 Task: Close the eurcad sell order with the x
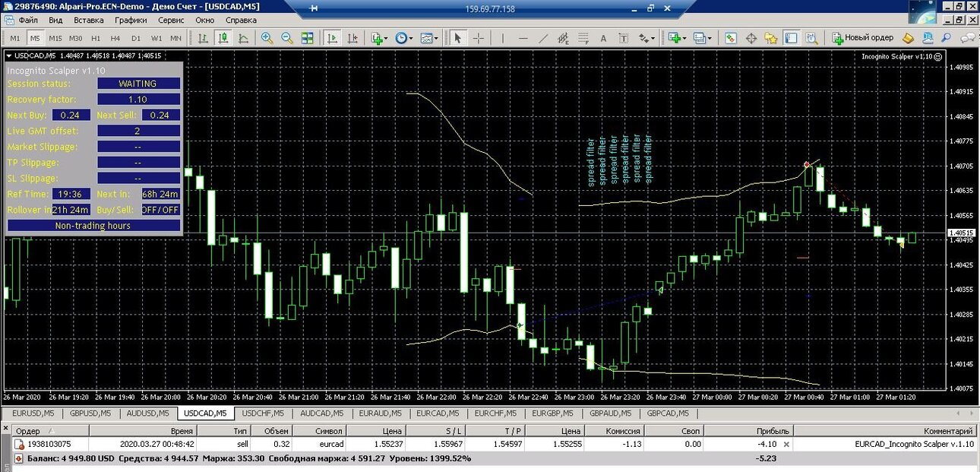786,444
